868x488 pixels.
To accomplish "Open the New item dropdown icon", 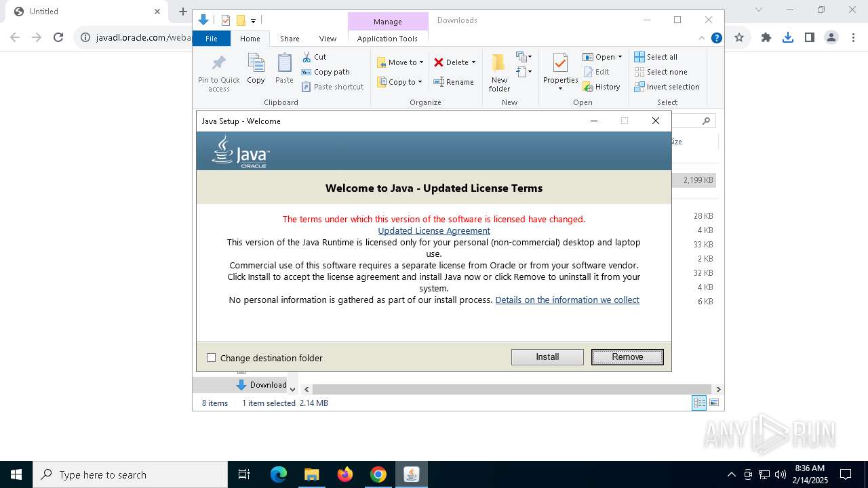I will pos(524,57).
